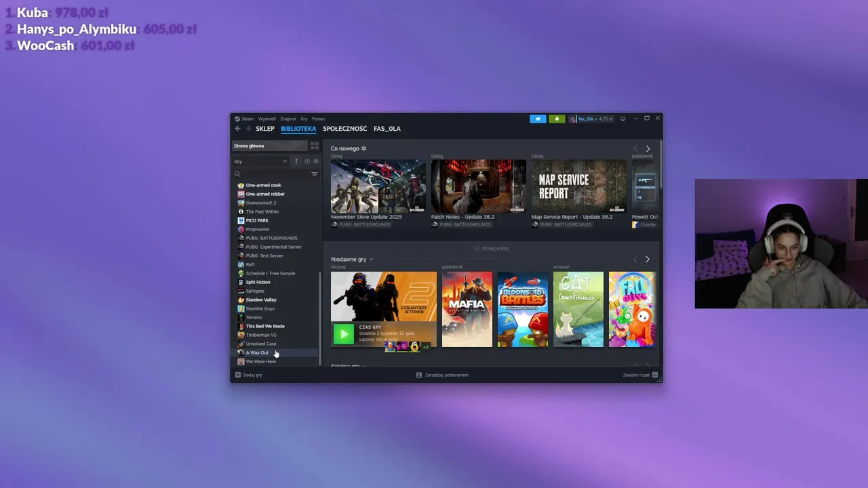Select We Were Here in game list
868x488 pixels.
(275, 361)
